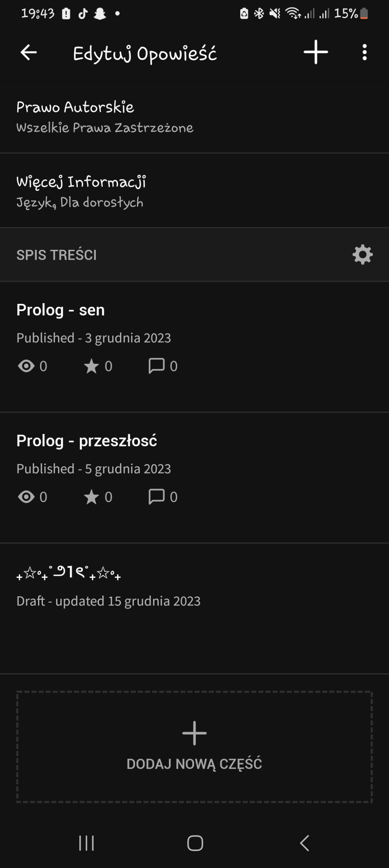Open the three-dot overflow menu
389x868 pixels.
[x=364, y=53]
